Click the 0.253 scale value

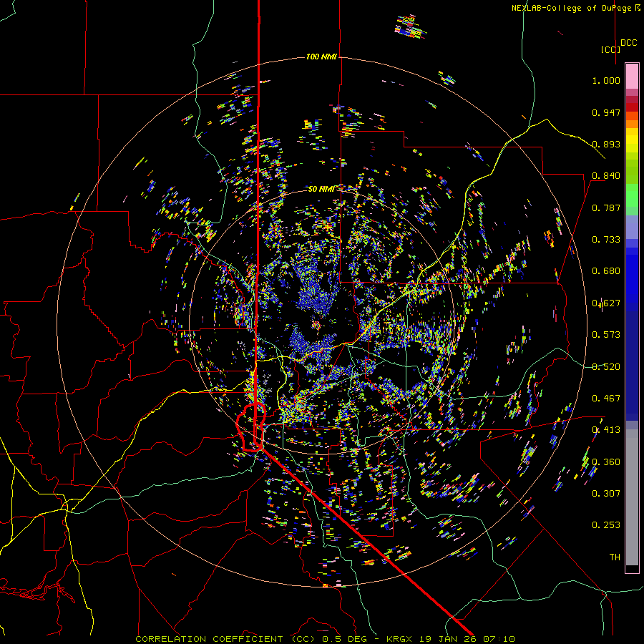click(x=606, y=525)
